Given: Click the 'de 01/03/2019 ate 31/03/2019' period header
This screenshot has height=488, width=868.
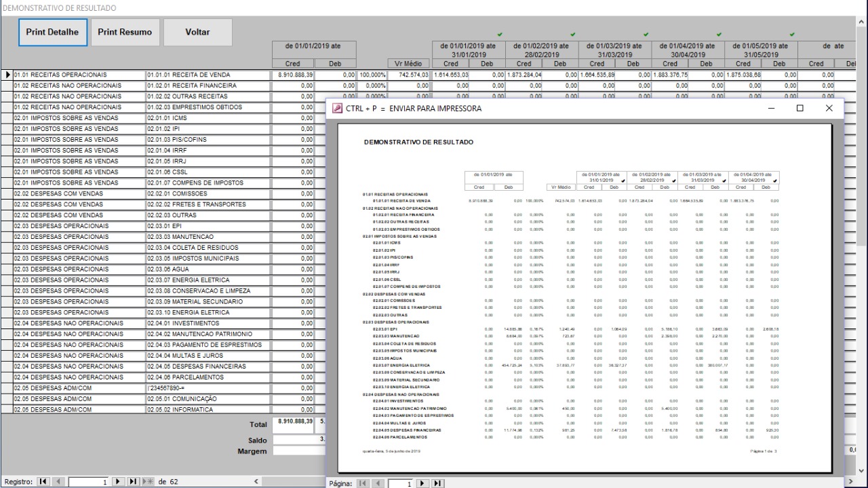Looking at the screenshot, I should (614, 50).
